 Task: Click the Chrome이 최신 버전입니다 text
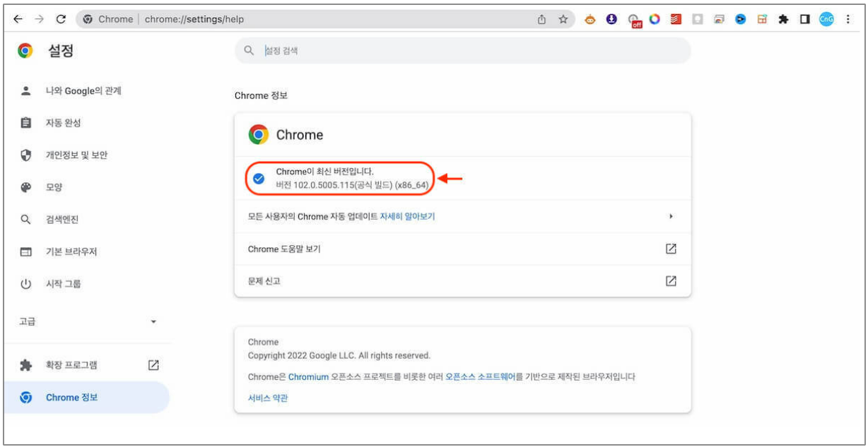click(x=325, y=172)
